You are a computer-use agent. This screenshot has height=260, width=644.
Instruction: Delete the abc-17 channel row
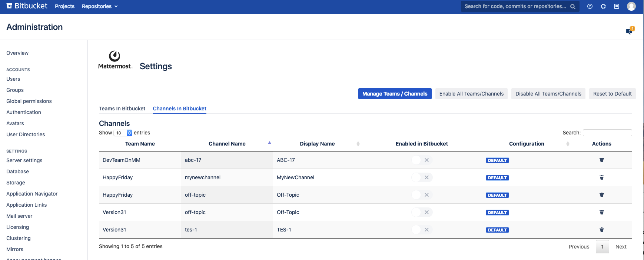coord(602,160)
